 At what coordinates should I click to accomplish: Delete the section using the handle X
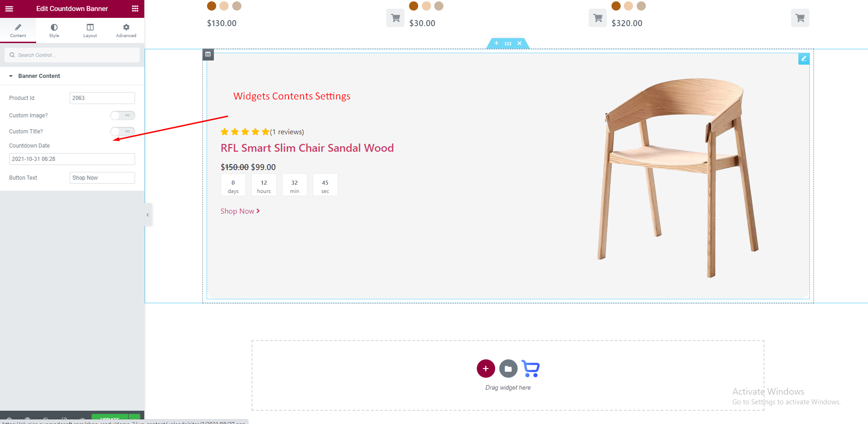(519, 44)
